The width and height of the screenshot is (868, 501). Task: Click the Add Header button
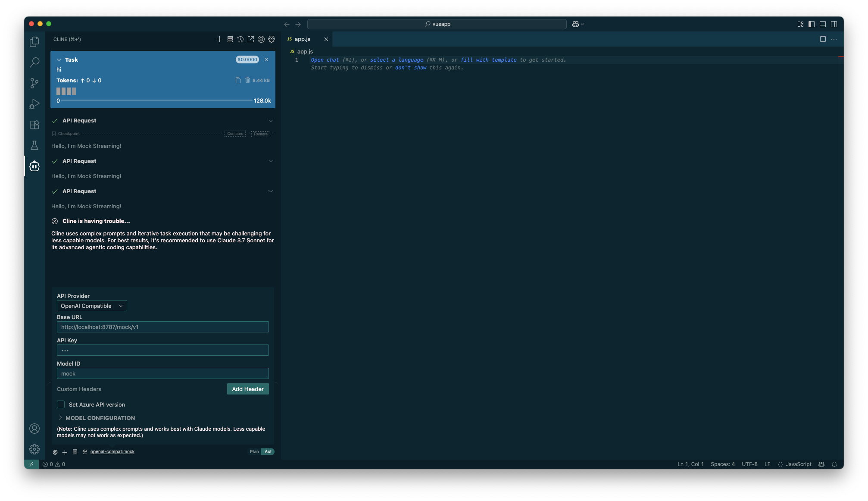248,389
